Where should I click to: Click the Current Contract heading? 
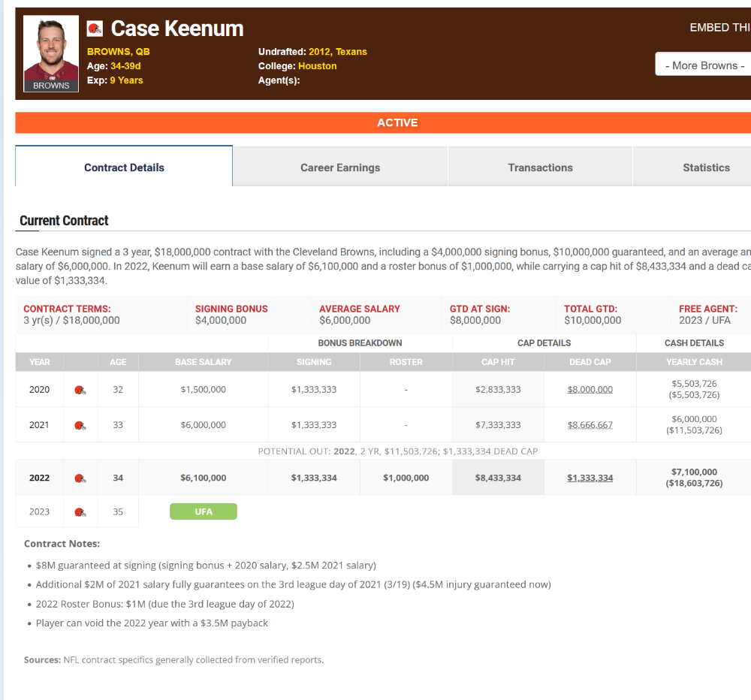point(64,220)
